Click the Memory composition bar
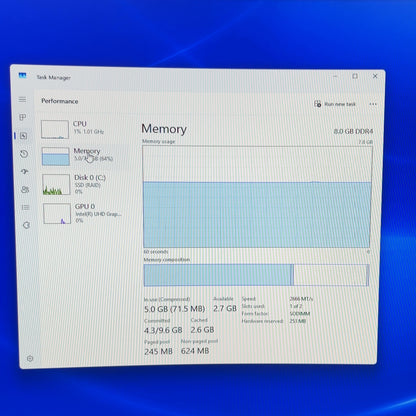 256,275
